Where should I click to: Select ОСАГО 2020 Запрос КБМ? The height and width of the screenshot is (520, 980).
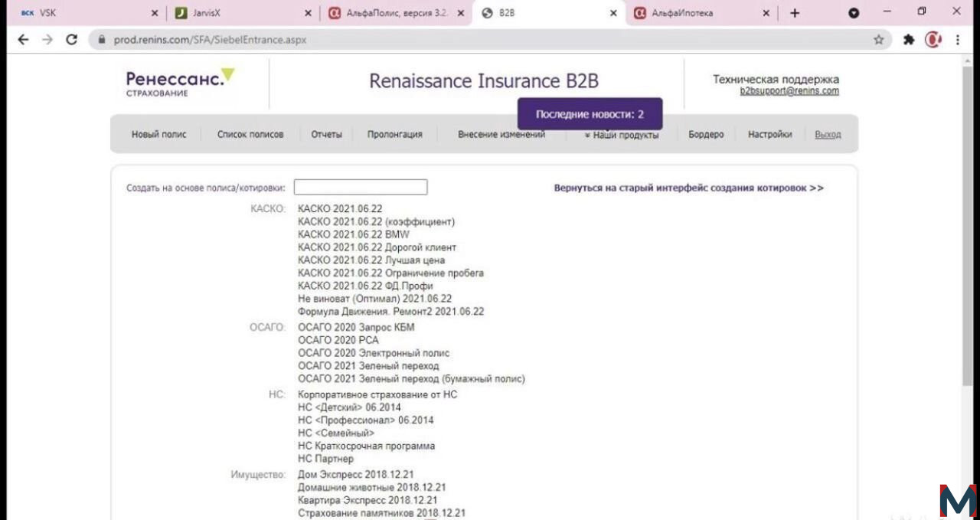coord(356,327)
